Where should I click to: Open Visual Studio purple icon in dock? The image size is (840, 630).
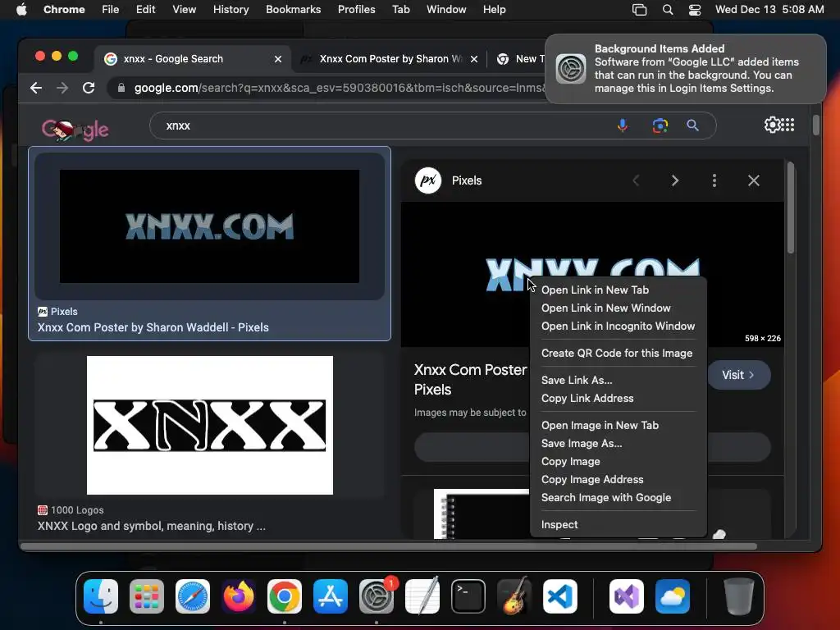[x=627, y=596]
